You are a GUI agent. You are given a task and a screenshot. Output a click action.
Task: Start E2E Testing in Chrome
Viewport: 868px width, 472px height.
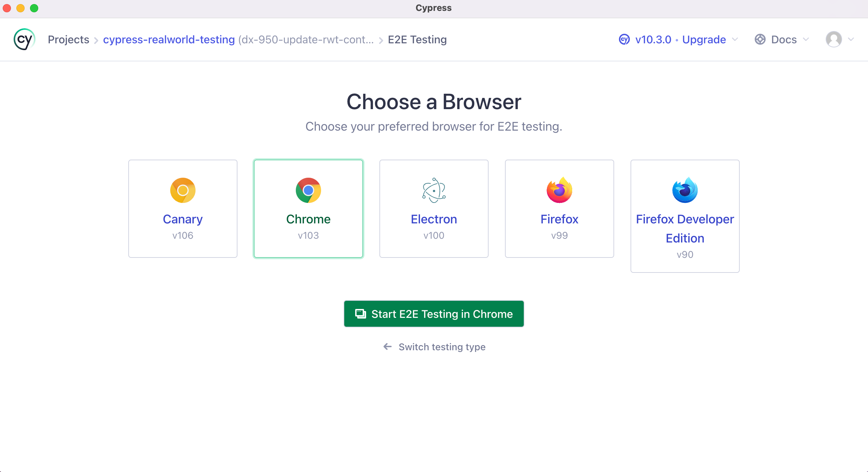click(434, 314)
